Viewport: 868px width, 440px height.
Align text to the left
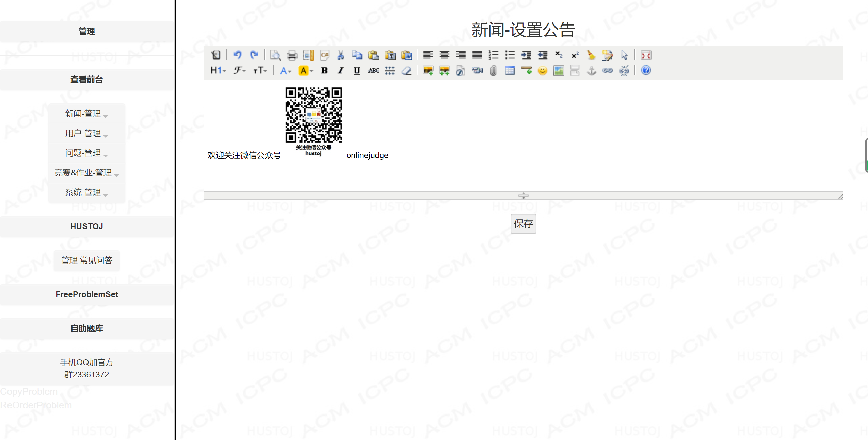click(x=428, y=55)
